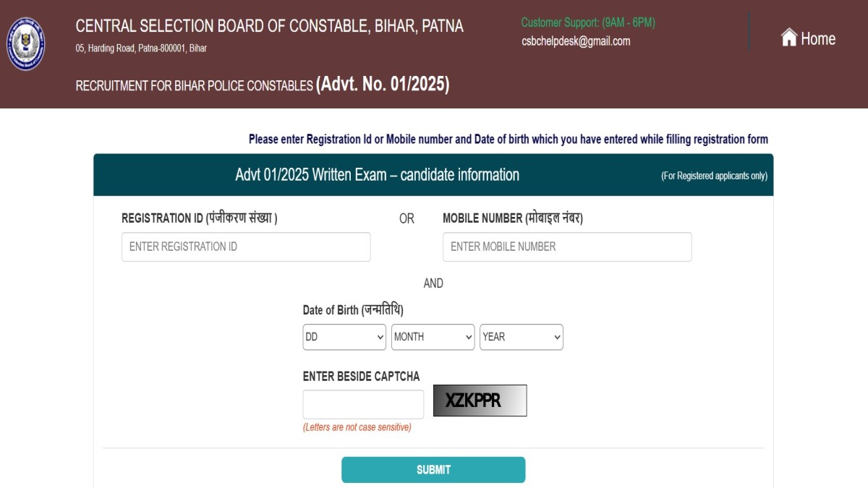Click the Advt. No. 01/2025 header text
The image size is (868, 488).
click(x=383, y=85)
